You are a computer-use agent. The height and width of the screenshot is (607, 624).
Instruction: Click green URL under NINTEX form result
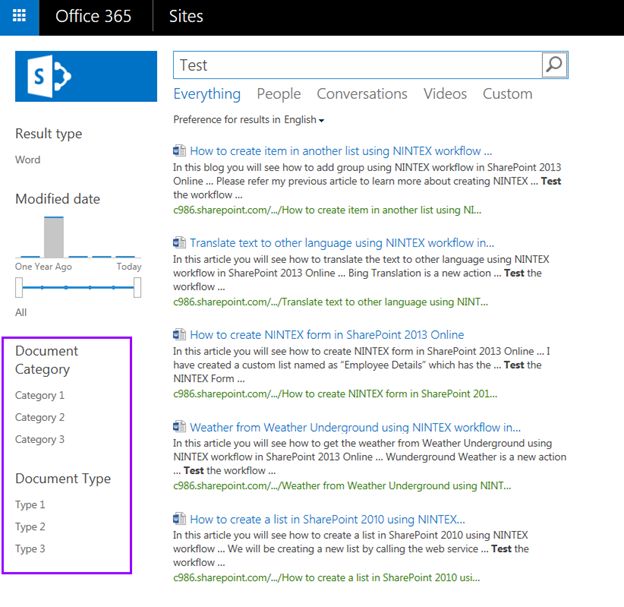click(x=335, y=394)
